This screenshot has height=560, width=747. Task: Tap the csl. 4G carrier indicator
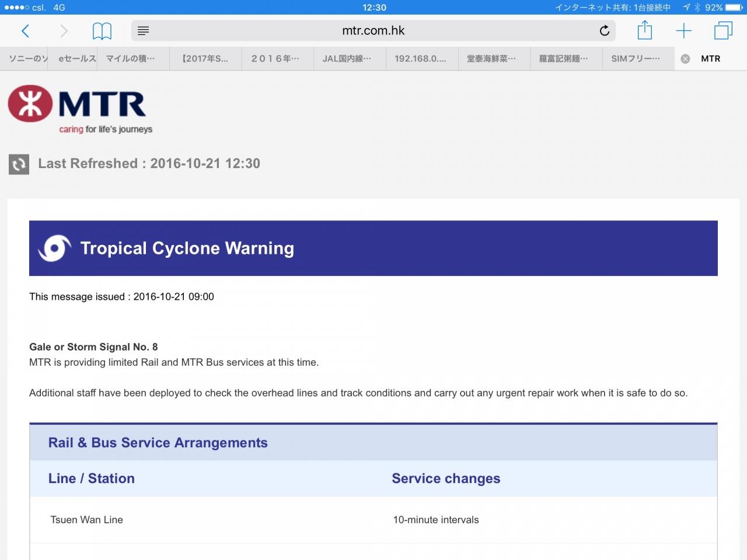point(35,8)
